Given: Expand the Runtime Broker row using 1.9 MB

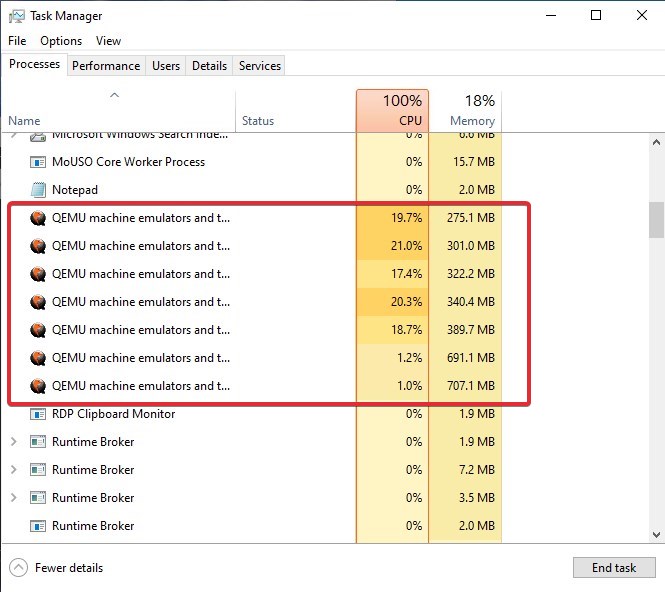Looking at the screenshot, I should [x=13, y=442].
